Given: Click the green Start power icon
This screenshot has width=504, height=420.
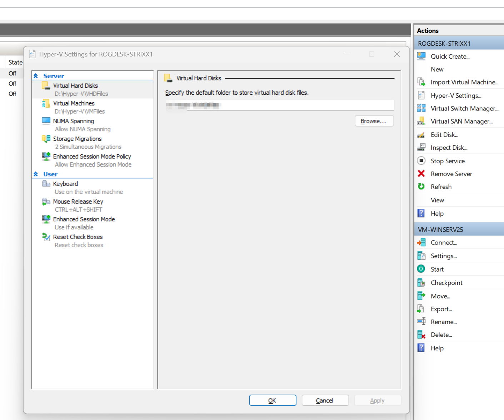Looking at the screenshot, I should [x=421, y=269].
